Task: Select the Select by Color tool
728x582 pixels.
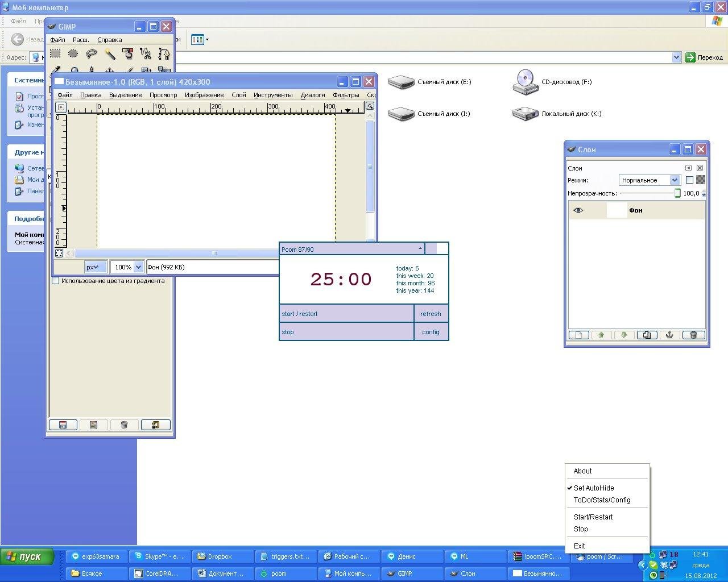Action: tap(128, 54)
